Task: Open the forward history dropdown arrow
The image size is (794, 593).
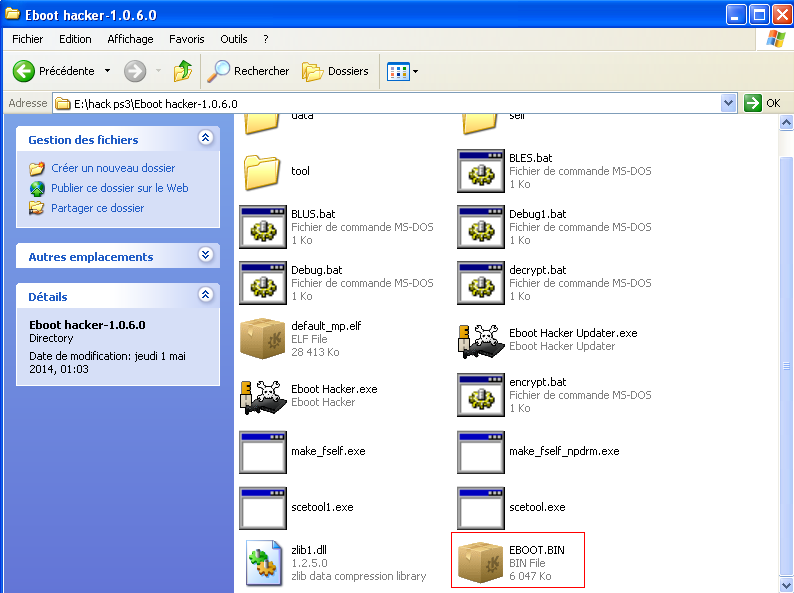Action: pyautogui.click(x=158, y=71)
